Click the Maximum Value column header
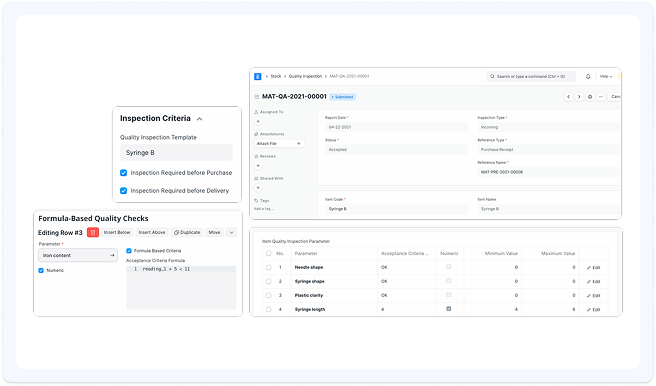Image resolution: width=656 pixels, height=386 pixels. coord(558,253)
